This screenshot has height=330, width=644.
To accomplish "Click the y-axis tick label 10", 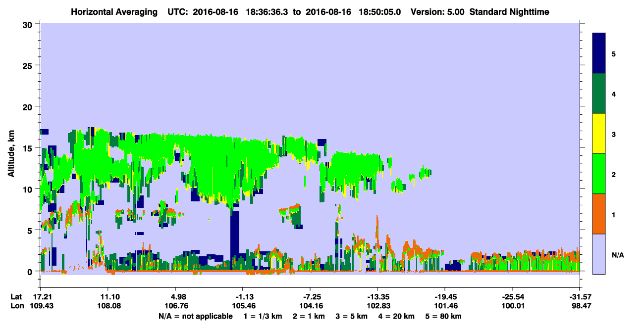I will click(29, 189).
